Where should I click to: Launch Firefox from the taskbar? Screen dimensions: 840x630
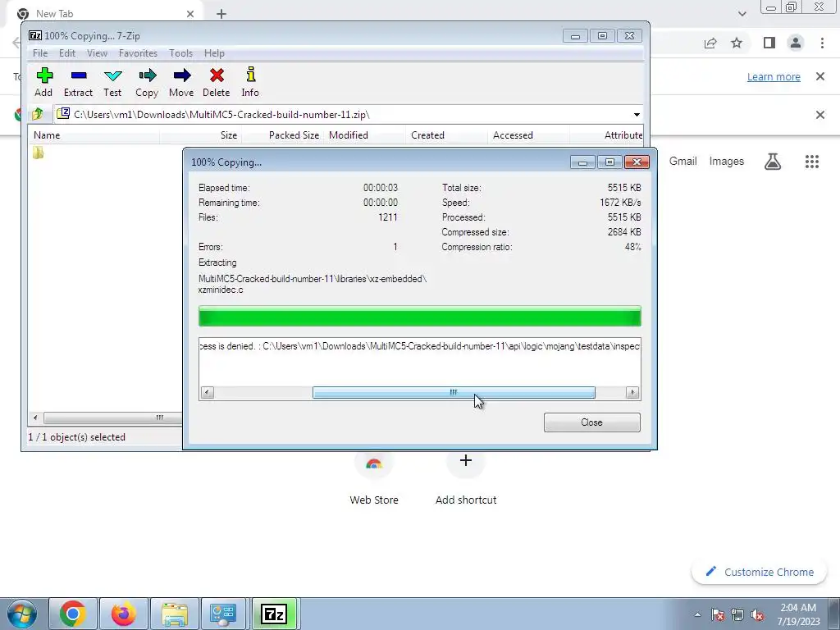pos(123,614)
